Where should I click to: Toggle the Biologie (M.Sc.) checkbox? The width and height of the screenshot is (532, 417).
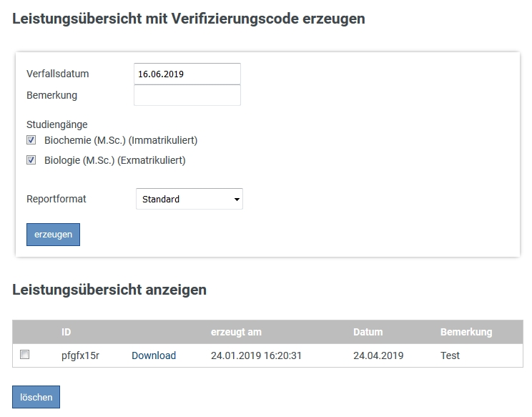(x=31, y=160)
